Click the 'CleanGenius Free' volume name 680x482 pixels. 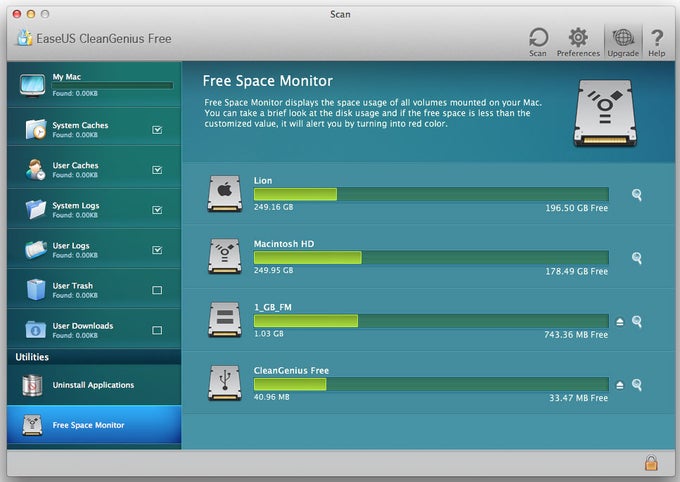[x=291, y=371]
